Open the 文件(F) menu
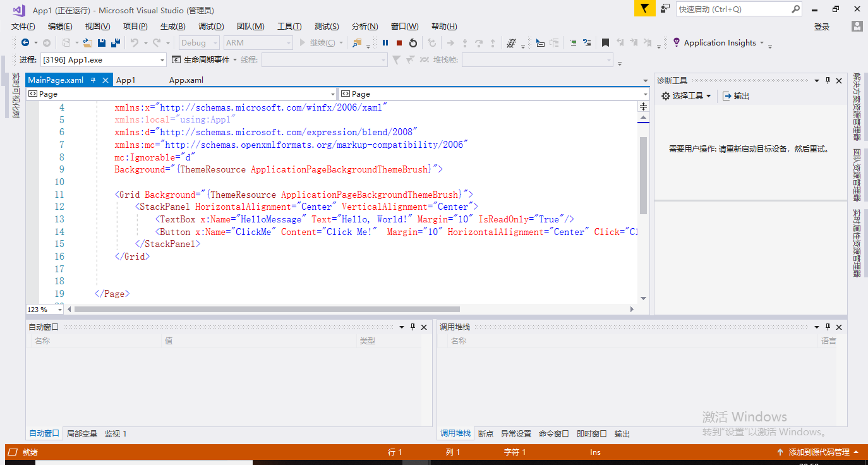 coord(23,27)
